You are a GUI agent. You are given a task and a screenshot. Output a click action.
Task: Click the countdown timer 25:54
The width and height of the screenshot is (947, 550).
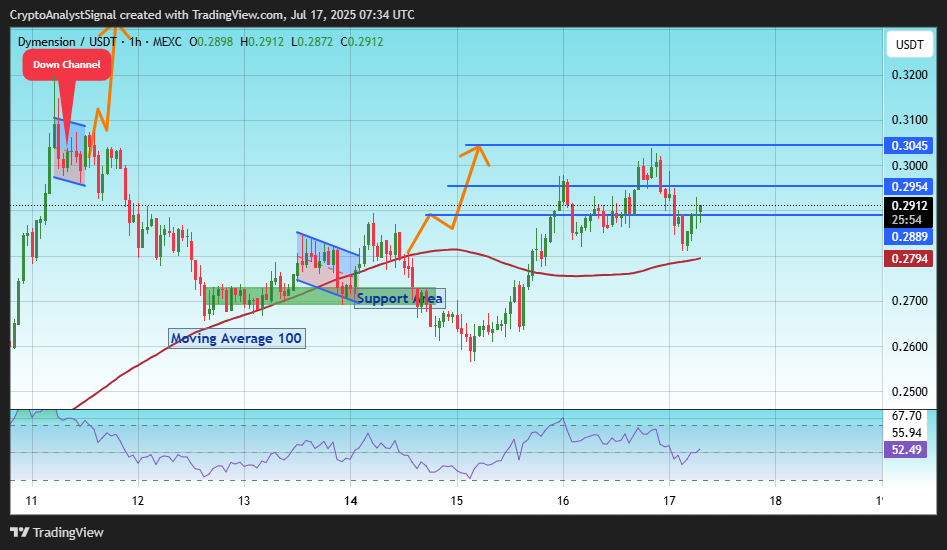point(907,220)
